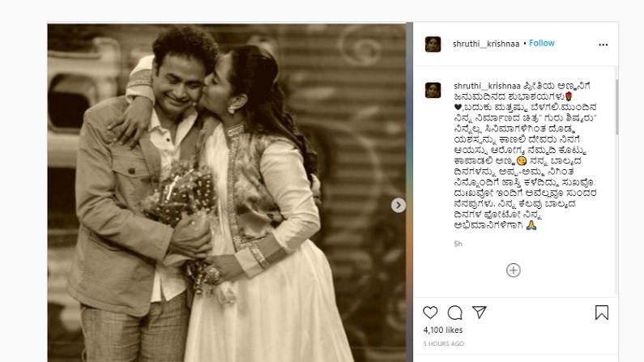View who liked via 4,100 likes
This screenshot has width=644, height=362.
pos(443,330)
